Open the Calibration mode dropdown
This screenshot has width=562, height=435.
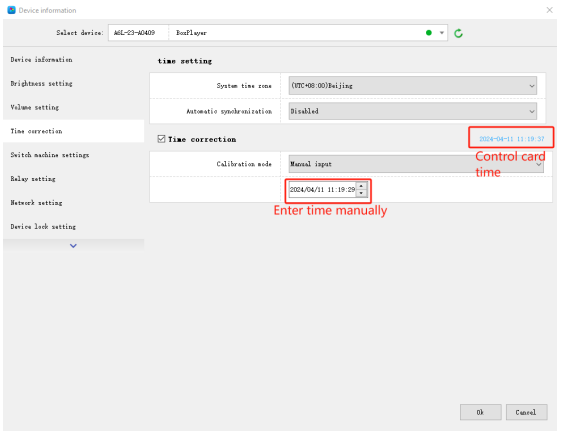[x=416, y=164]
